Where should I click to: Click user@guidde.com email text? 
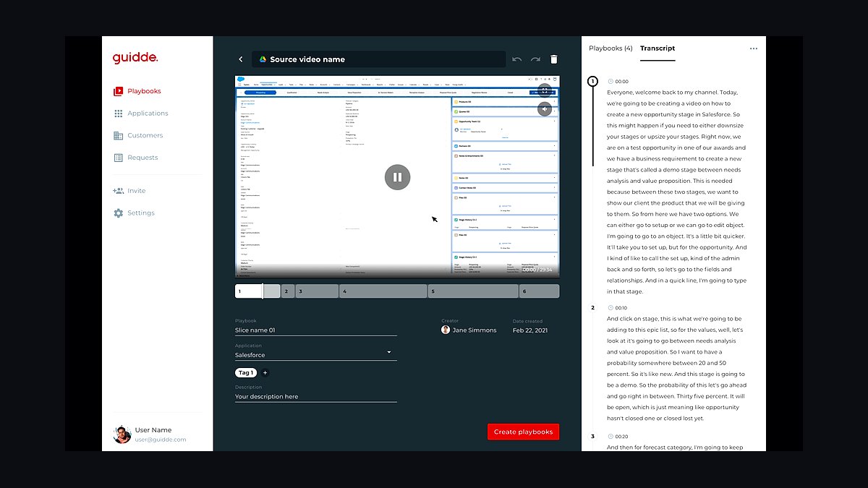[161, 440]
